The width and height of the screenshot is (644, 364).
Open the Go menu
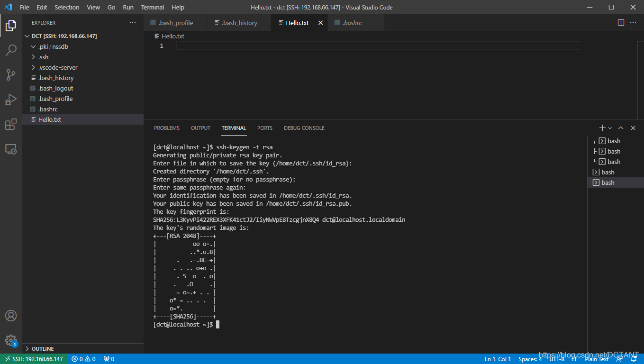111,7
